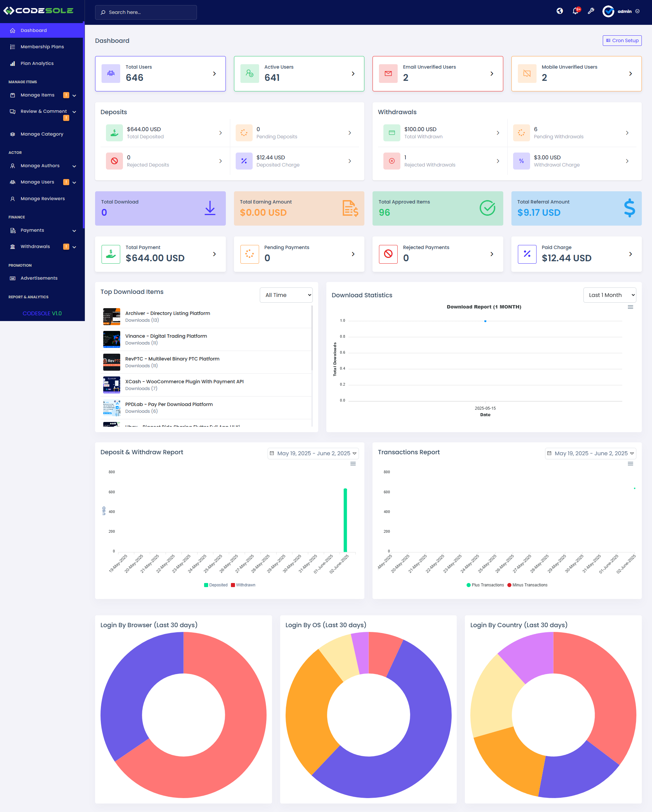This screenshot has height=812, width=652.
Task: Open Membership Plans in sidebar
Action: (x=42, y=47)
